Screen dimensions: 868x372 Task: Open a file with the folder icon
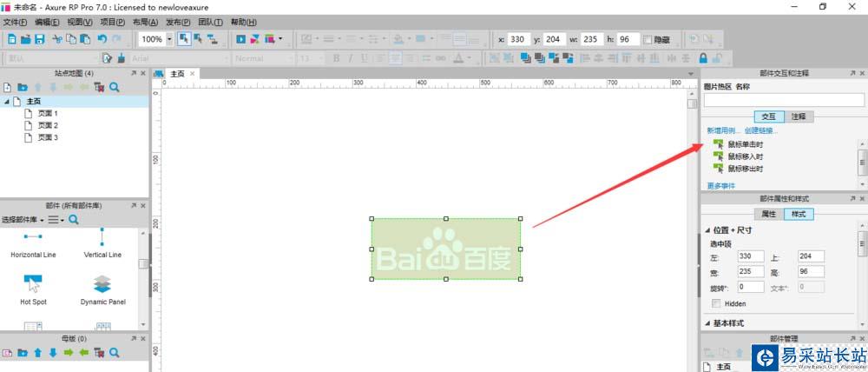pyautogui.click(x=26, y=39)
